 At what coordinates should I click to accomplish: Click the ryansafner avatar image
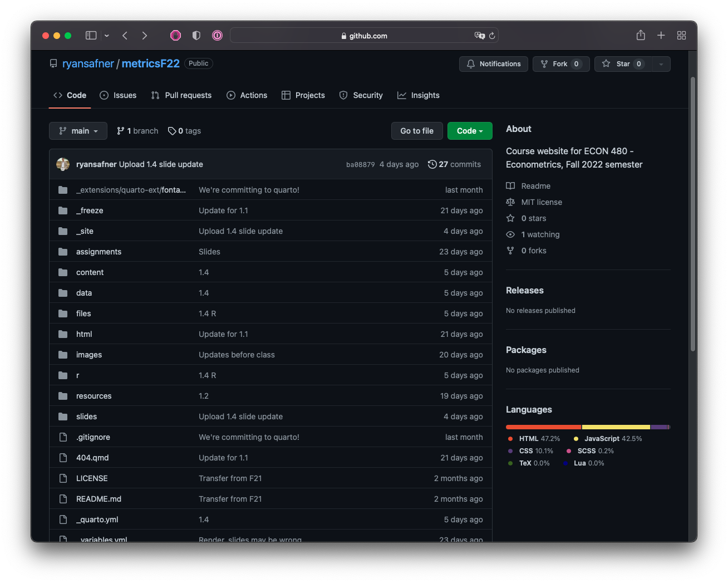coord(63,164)
